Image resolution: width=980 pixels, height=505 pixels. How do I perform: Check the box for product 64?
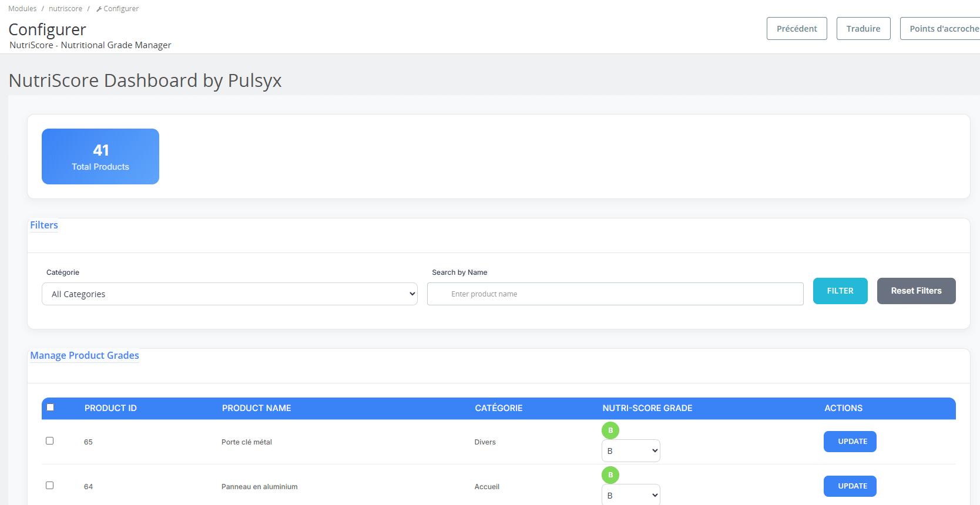tap(50, 485)
